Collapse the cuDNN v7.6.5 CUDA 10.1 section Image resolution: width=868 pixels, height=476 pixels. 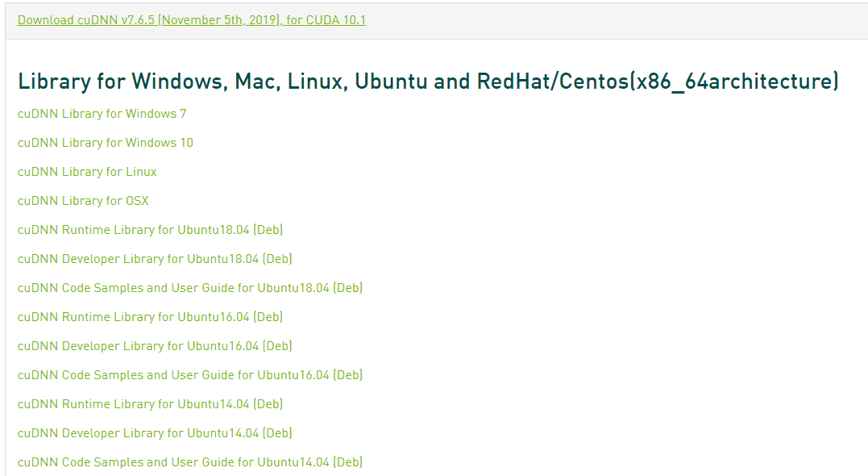click(x=191, y=19)
